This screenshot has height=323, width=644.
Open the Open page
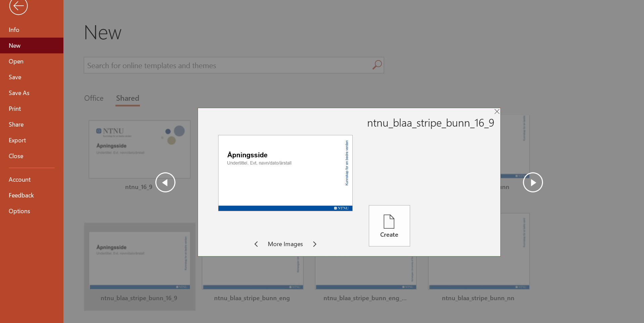(32, 61)
